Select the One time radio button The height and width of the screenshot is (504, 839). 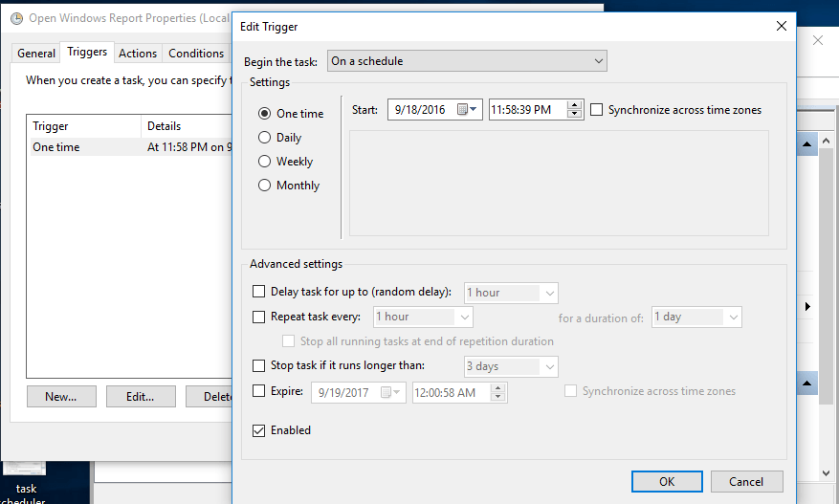coord(264,114)
